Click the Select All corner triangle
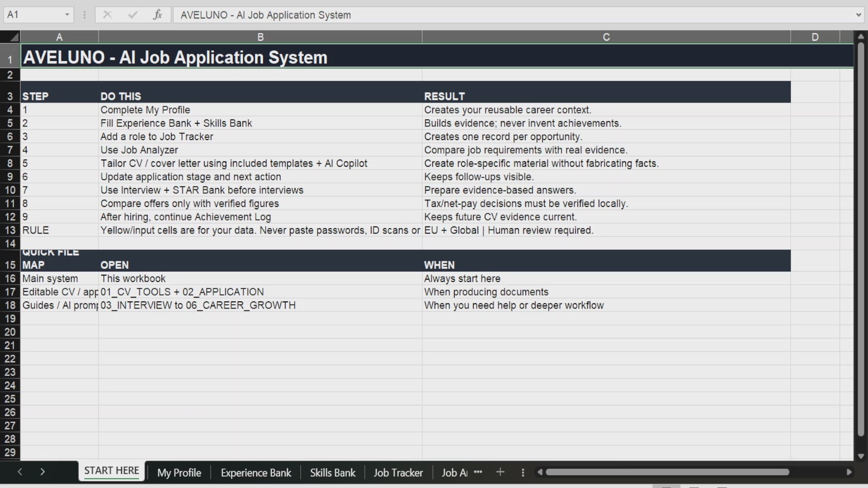Viewport: 868px width, 488px height. point(10,37)
